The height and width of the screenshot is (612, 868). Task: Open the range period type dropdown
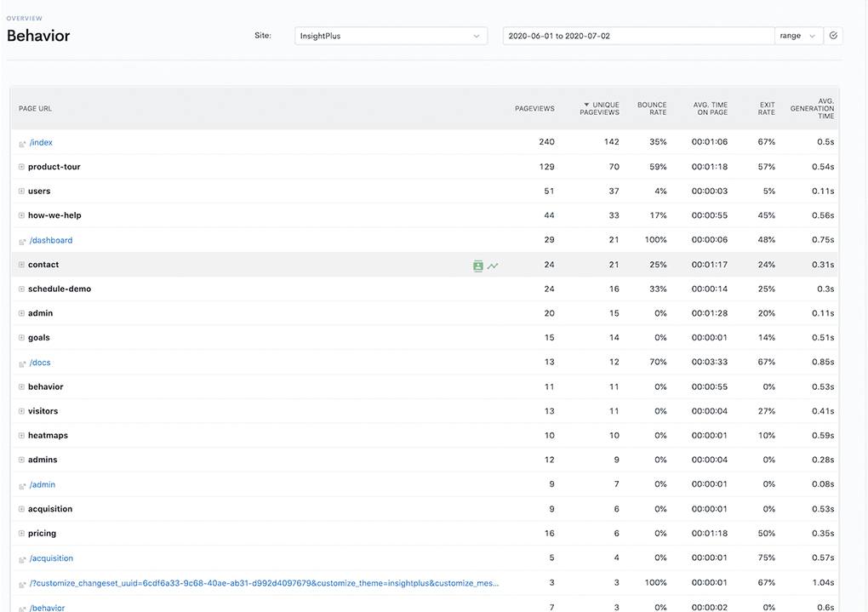tap(798, 36)
